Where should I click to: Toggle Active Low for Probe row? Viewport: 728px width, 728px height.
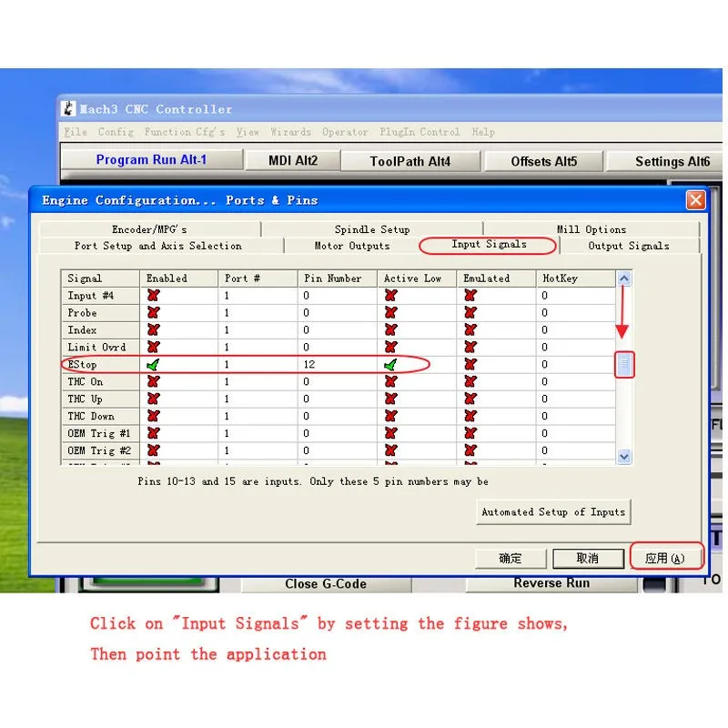391,312
